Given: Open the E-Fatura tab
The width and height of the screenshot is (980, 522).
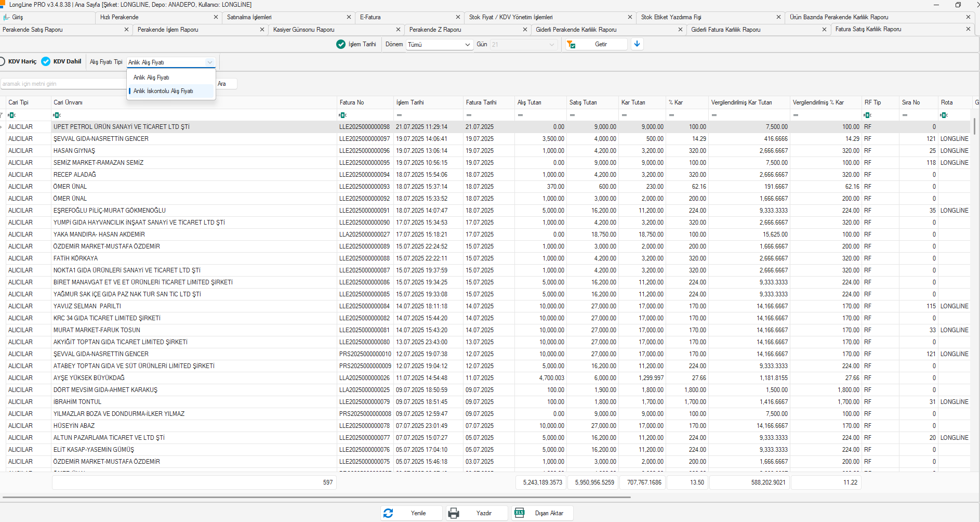Looking at the screenshot, I should [x=370, y=17].
